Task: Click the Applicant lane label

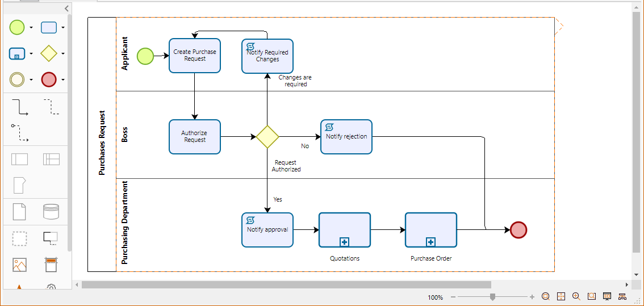Action: [x=125, y=53]
